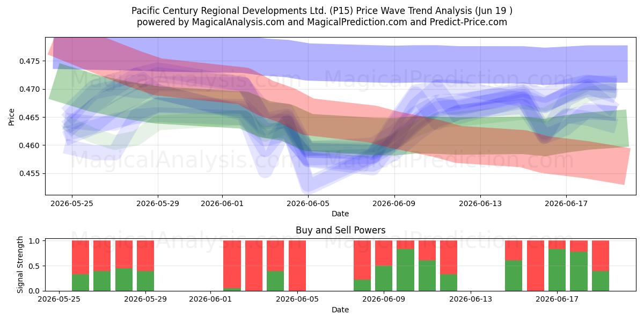Click the 2026-06-09 date tick on price chart
This screenshot has height=322, width=644.
tap(394, 203)
